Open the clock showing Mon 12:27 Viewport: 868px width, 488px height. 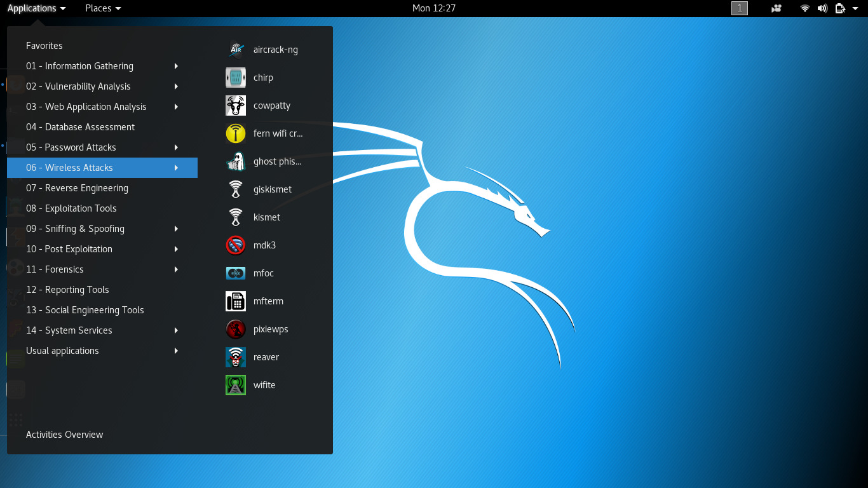pos(433,8)
